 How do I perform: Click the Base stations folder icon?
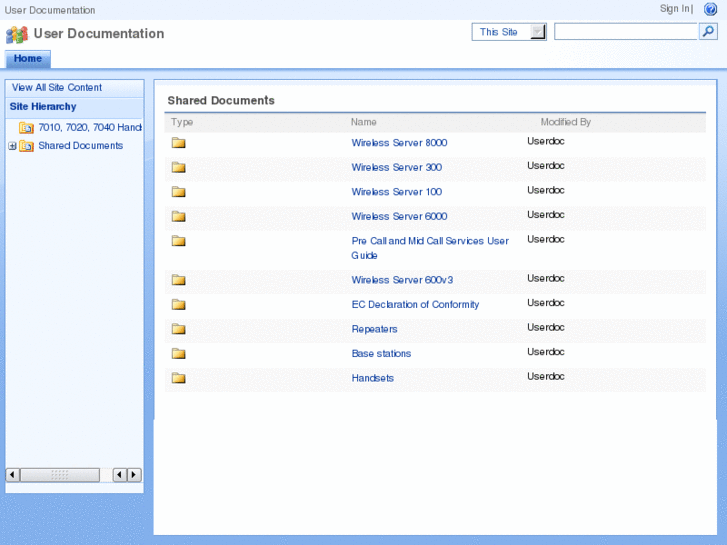click(x=179, y=353)
